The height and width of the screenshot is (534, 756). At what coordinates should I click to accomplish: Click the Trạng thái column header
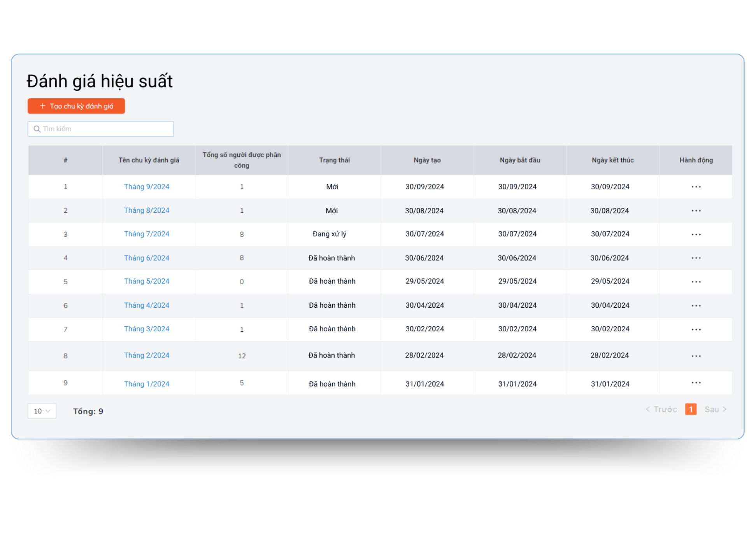coord(334,160)
